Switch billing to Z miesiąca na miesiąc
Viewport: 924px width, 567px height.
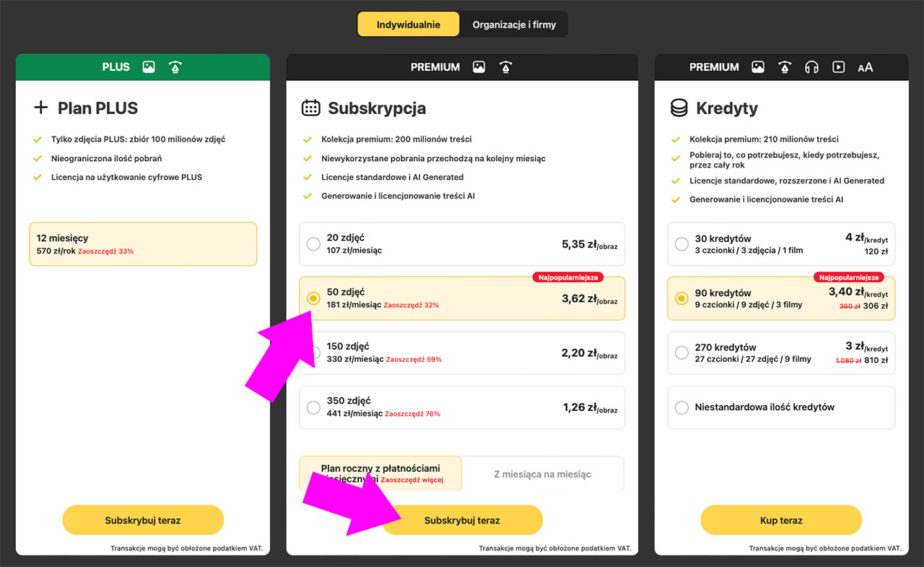click(x=542, y=475)
